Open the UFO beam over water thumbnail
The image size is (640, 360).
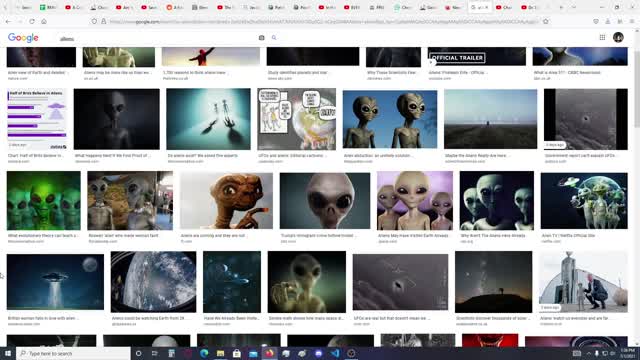pyautogui.click(x=56, y=282)
